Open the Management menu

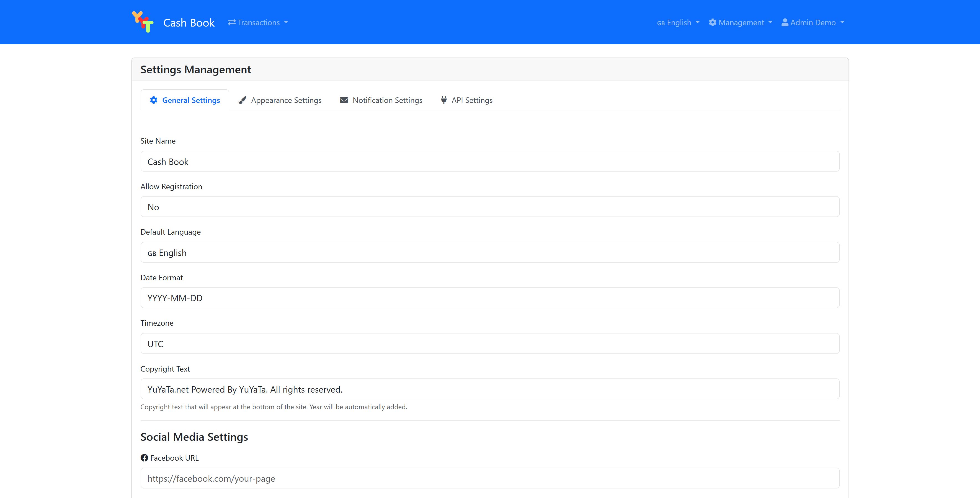coord(741,22)
